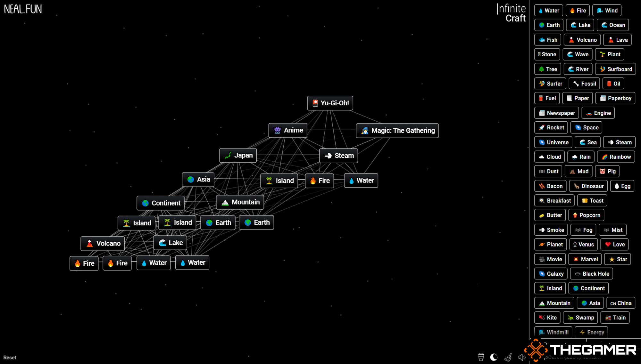Pick Wave from the sidebar list

click(578, 54)
